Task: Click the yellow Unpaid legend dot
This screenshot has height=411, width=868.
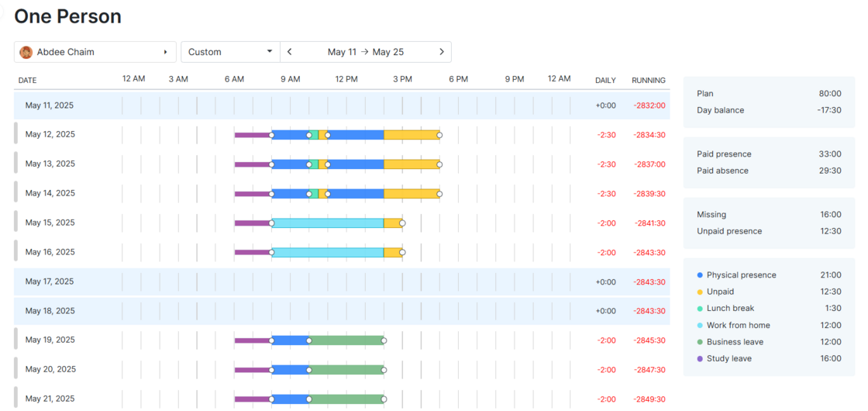Action: [700, 292]
